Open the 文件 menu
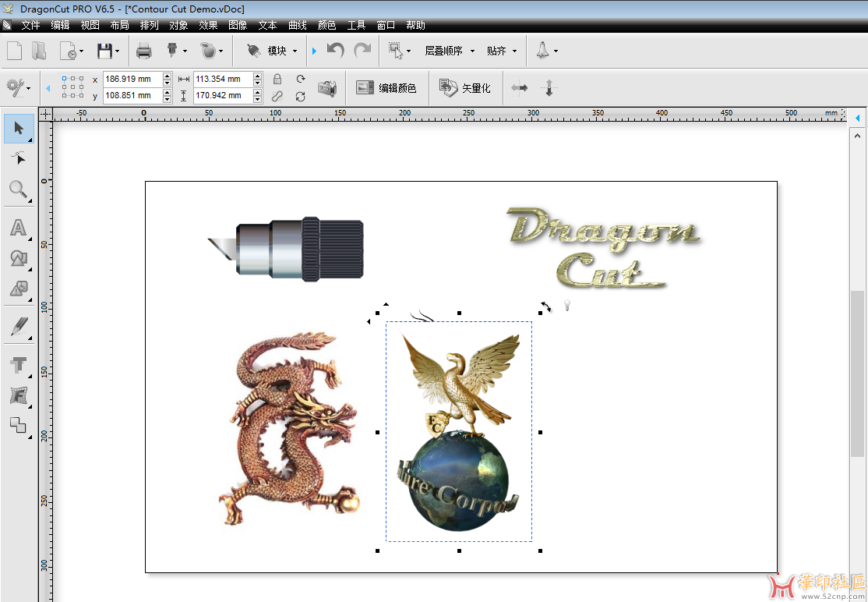Image resolution: width=868 pixels, height=602 pixels. tap(30, 25)
